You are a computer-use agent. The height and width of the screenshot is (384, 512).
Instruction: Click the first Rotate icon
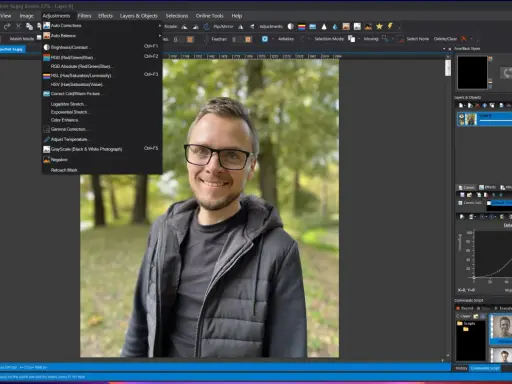(x=184, y=27)
